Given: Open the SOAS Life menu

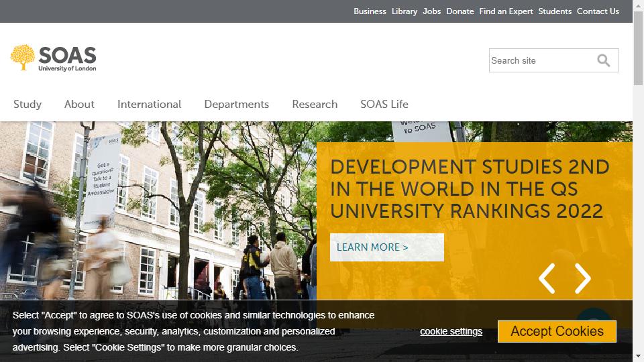Looking at the screenshot, I should [384, 105].
